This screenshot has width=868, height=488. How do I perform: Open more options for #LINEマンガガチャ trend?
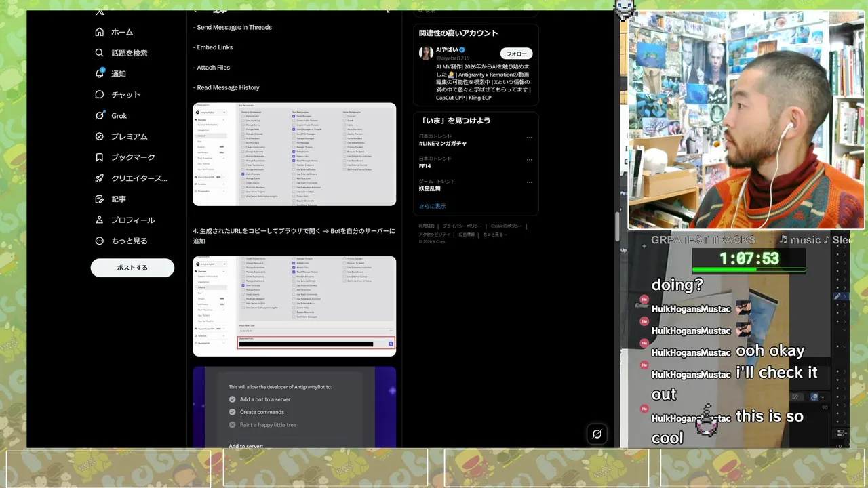[530, 138]
